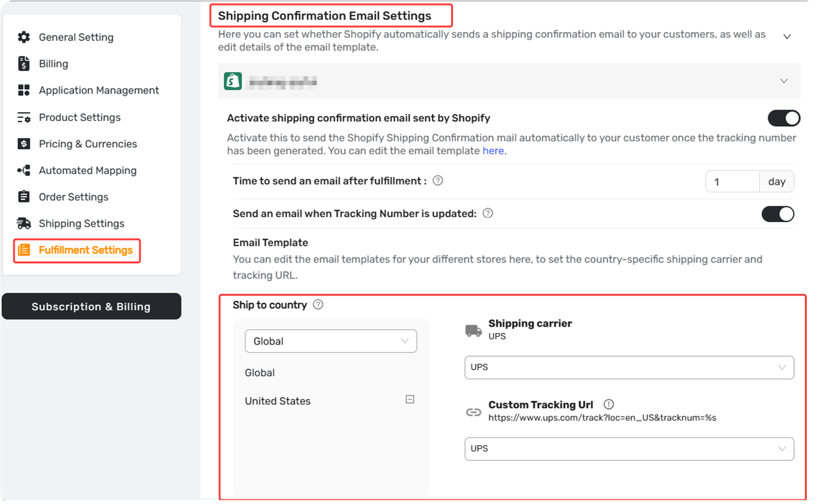Open Order Settings
The width and height of the screenshot is (817, 504).
pos(74,197)
